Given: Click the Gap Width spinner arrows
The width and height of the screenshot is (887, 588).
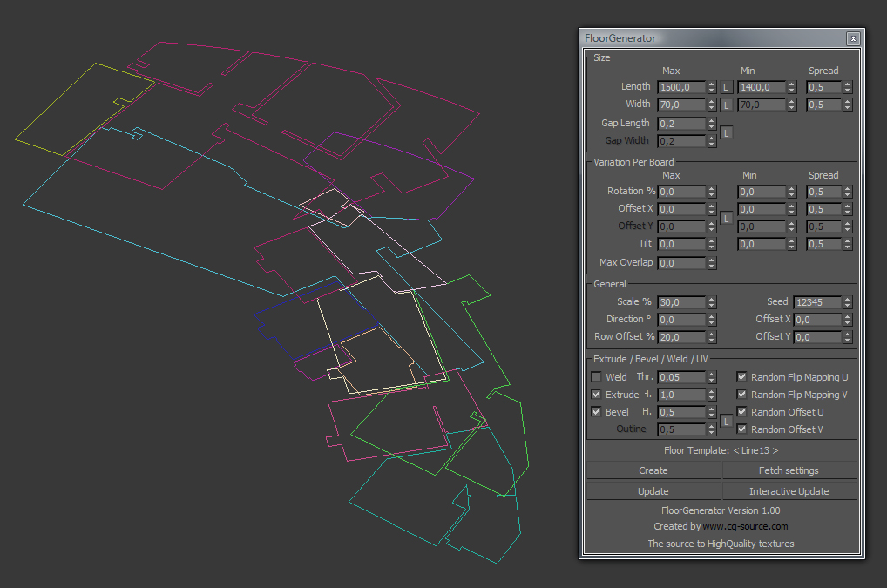Looking at the screenshot, I should (x=712, y=141).
